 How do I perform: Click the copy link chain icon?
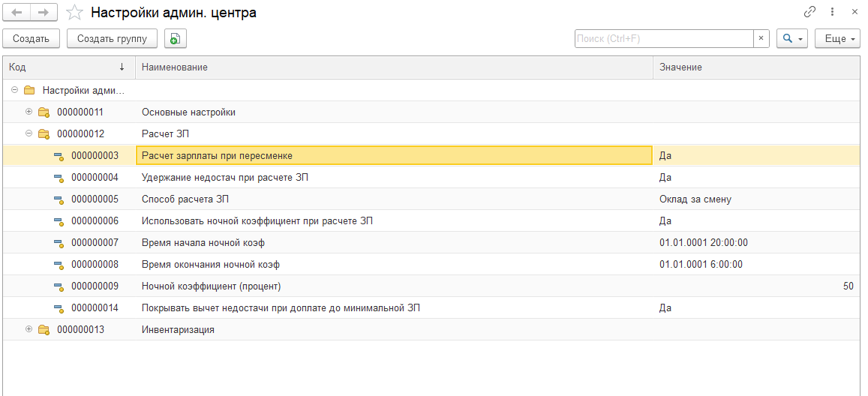809,12
